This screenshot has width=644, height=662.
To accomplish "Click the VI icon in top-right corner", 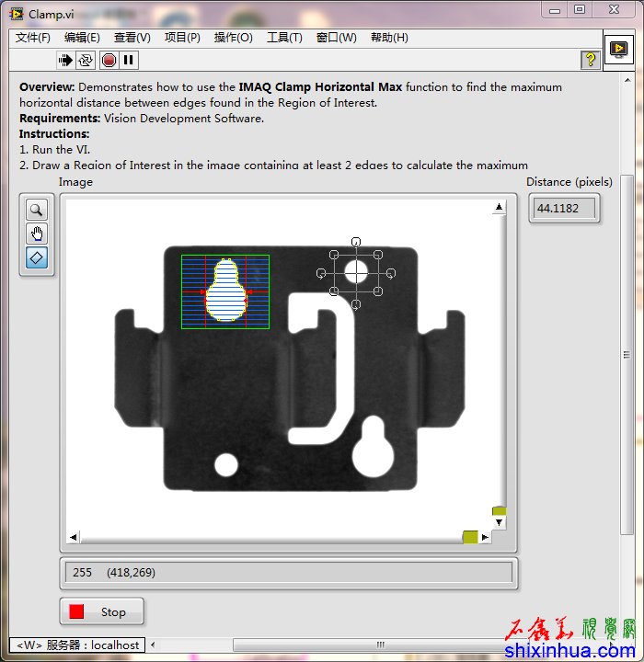I will 618,49.
